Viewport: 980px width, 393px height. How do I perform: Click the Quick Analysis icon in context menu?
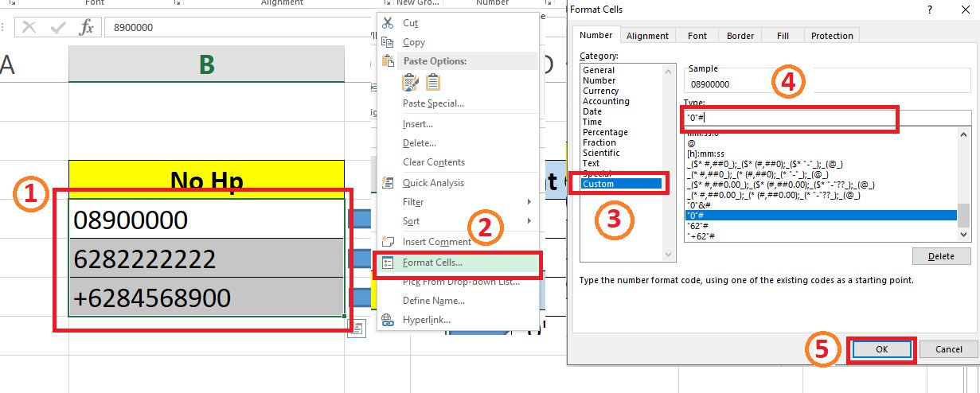pyautogui.click(x=388, y=183)
